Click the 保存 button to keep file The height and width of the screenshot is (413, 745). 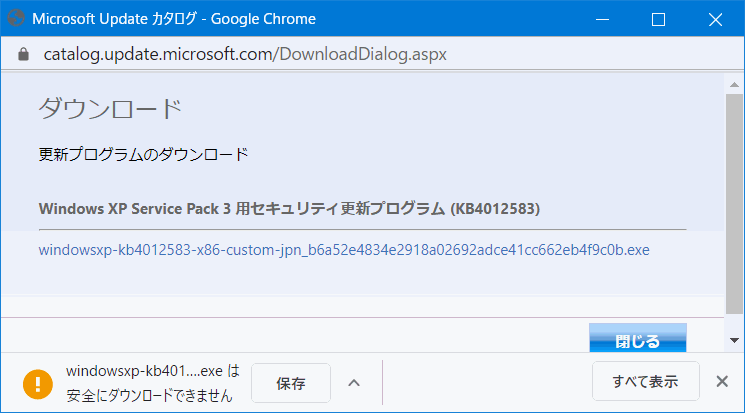(x=291, y=383)
